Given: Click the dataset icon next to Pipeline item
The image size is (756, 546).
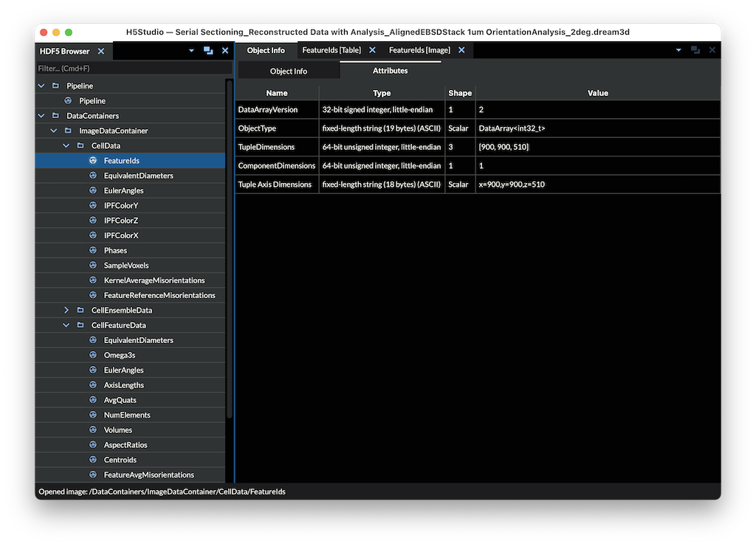Looking at the screenshot, I should coord(68,100).
